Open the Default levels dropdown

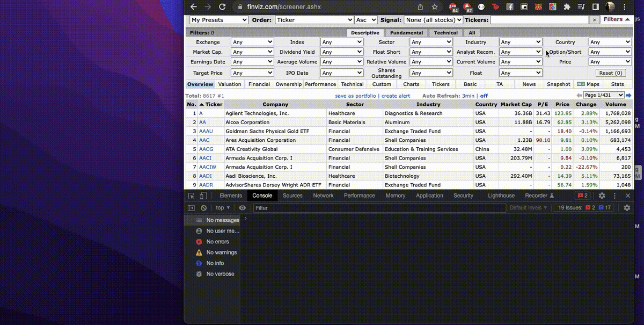529,208
